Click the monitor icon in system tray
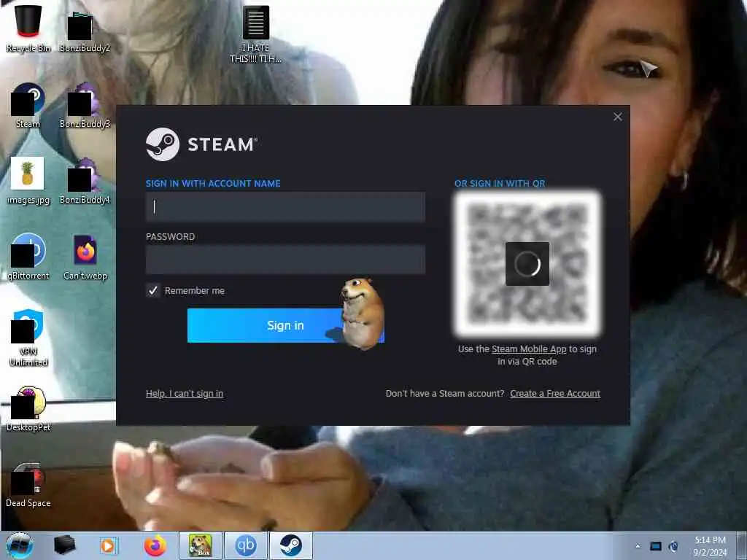This screenshot has height=560, width=747. coord(656,546)
